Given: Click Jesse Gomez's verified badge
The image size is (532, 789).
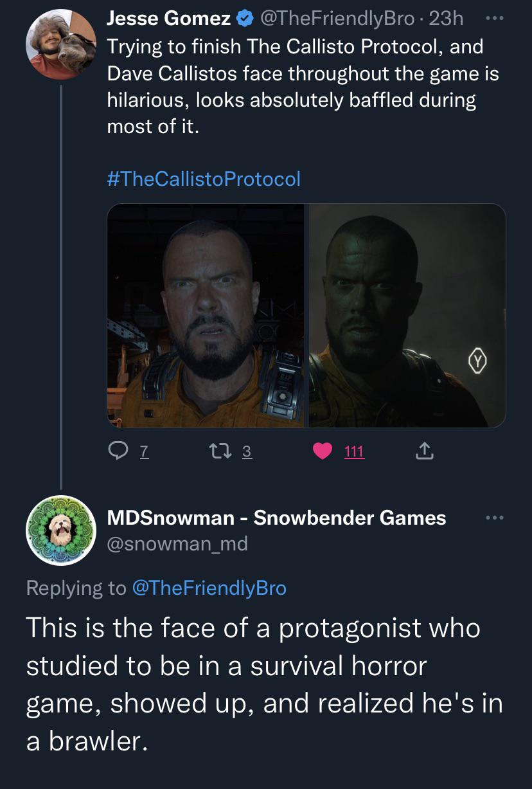Looking at the screenshot, I should pos(245,19).
